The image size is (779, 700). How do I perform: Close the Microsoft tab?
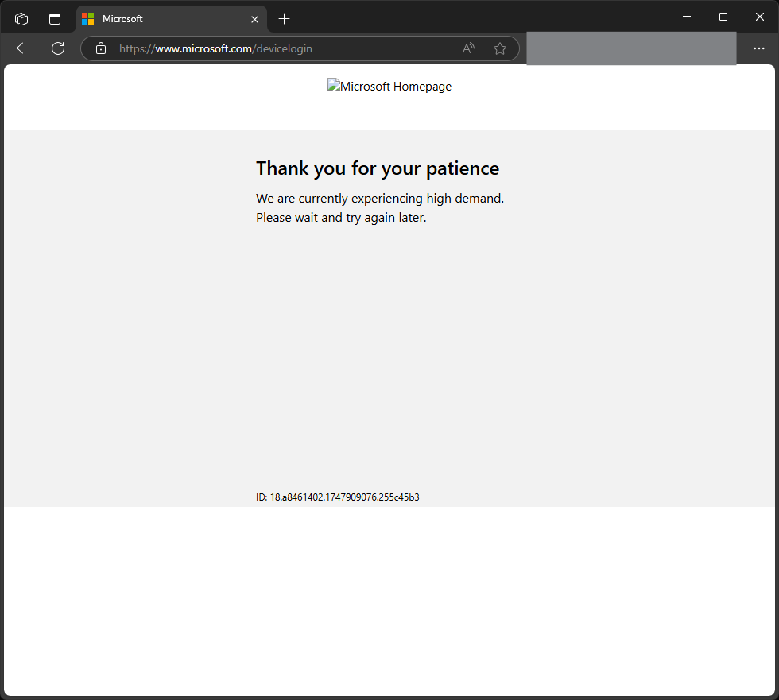(x=254, y=19)
